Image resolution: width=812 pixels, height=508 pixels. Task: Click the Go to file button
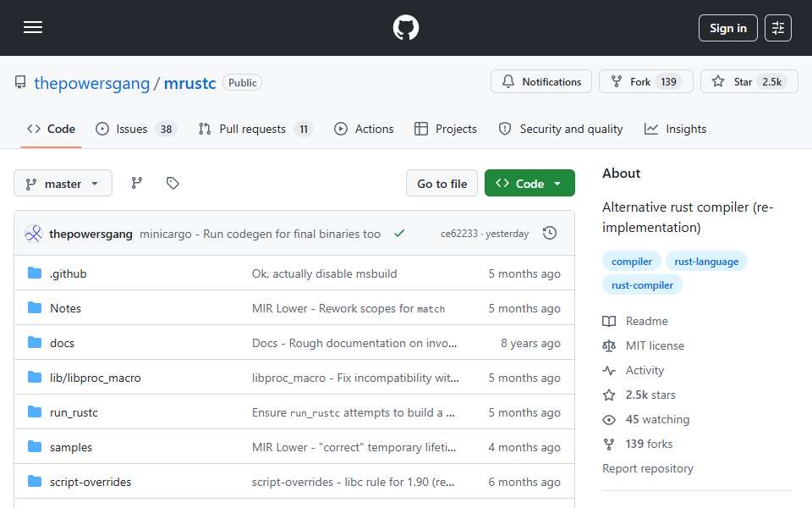tap(442, 184)
